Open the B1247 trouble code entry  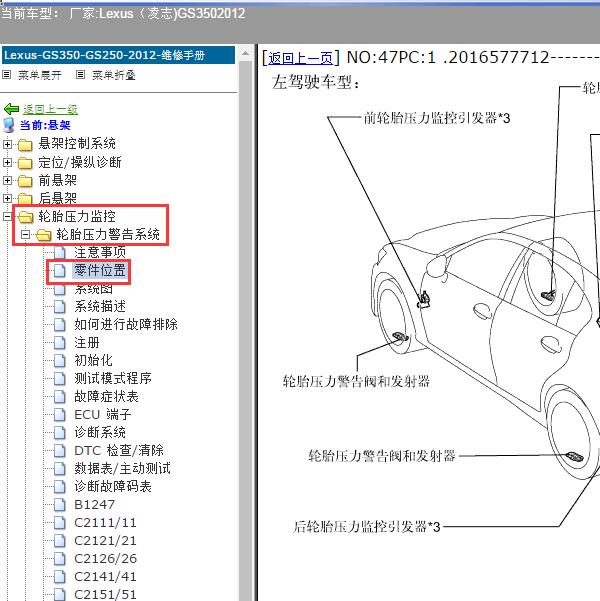94,505
